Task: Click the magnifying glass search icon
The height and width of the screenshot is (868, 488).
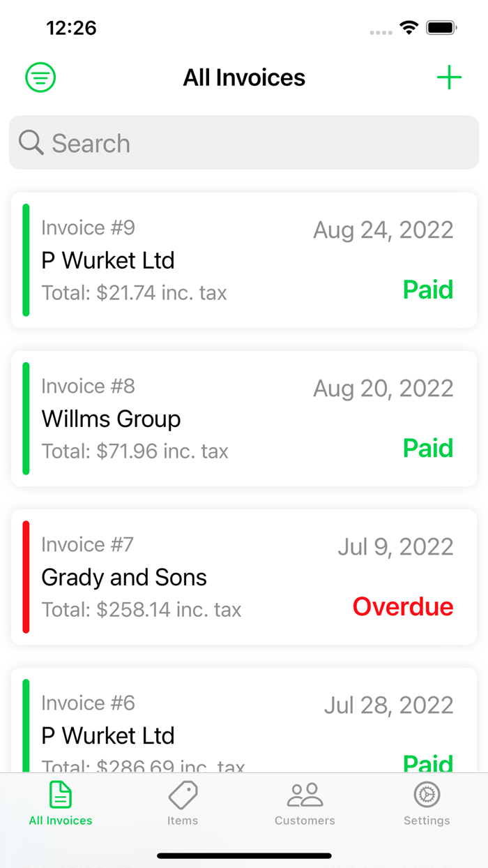Action: pos(31,142)
